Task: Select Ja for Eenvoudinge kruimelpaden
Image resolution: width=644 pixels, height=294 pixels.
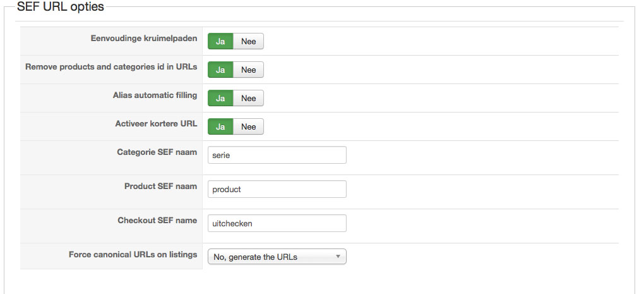Action: [220, 41]
